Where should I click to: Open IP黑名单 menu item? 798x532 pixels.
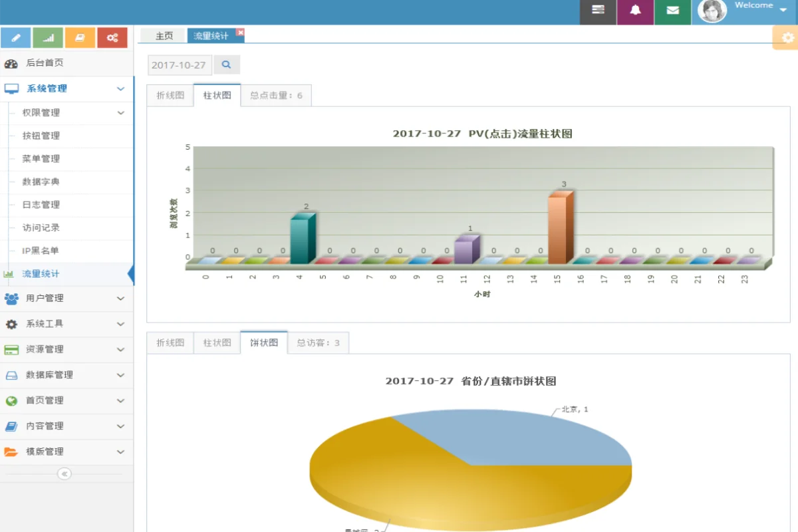[41, 251]
